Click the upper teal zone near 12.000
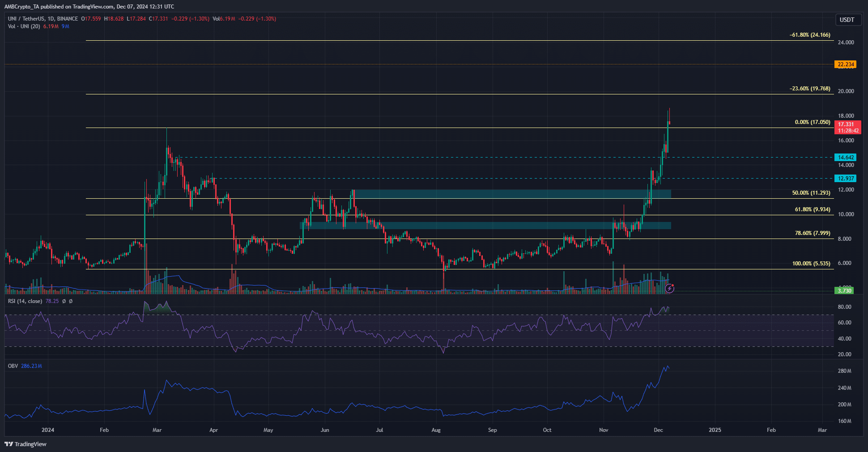This screenshot has width=868, height=452. 512,194
